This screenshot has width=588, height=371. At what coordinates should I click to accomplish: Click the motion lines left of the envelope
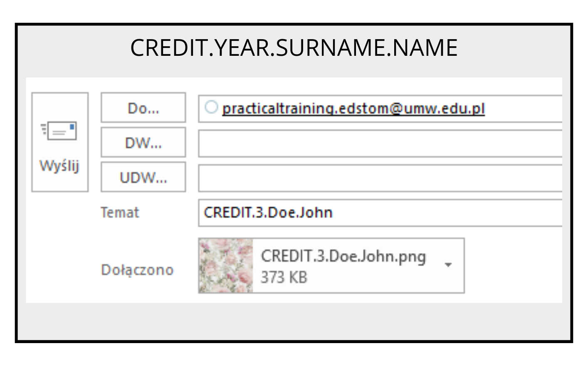pyautogui.click(x=44, y=129)
